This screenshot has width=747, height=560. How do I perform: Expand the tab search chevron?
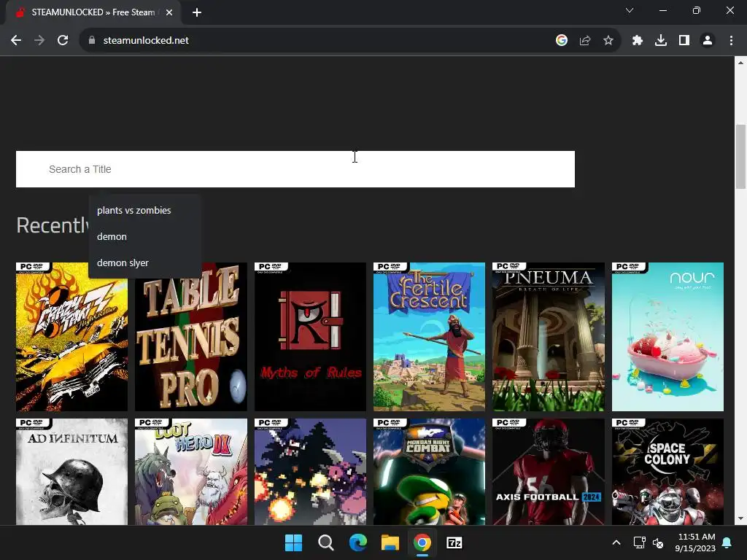pos(630,10)
